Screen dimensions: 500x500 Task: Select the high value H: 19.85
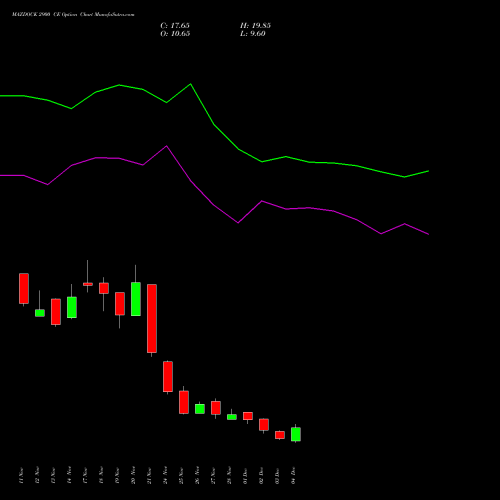click(255, 26)
